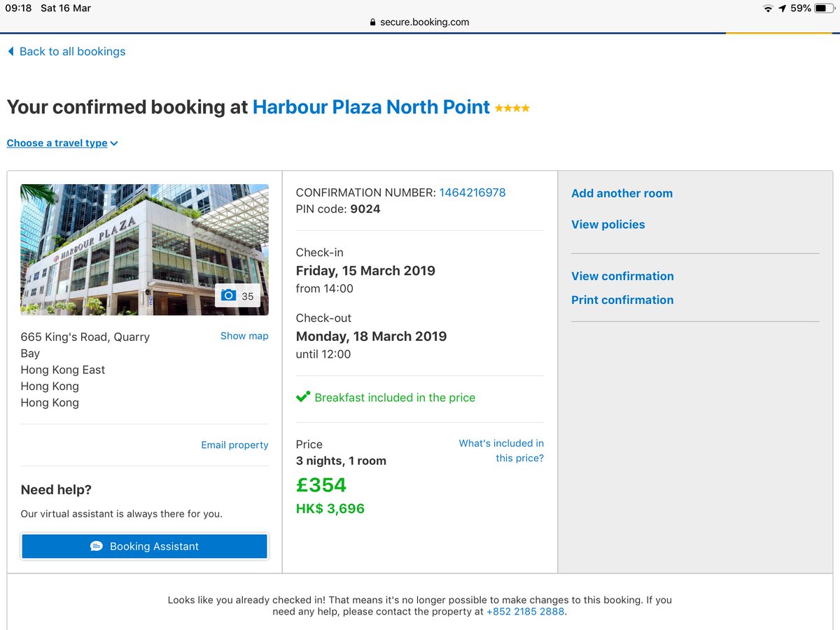Viewport: 840px width, 630px height.
Task: Expand the Choose a travel type dropdown
Action: [x=62, y=143]
